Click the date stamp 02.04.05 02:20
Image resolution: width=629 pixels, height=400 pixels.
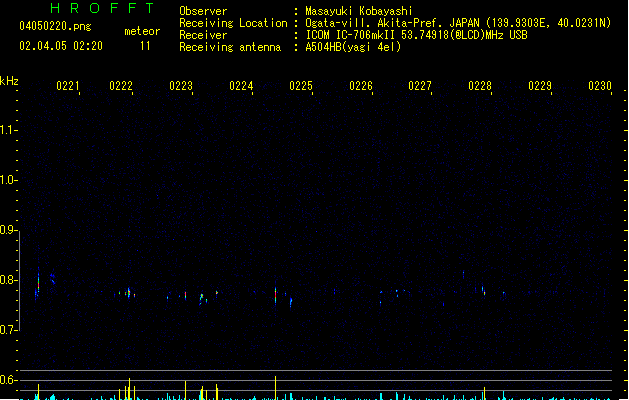(61, 46)
